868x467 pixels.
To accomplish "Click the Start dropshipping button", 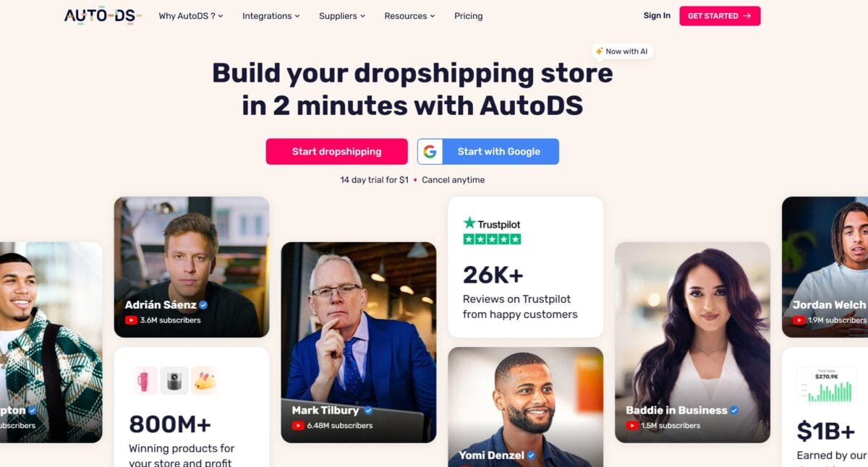I will tap(336, 152).
